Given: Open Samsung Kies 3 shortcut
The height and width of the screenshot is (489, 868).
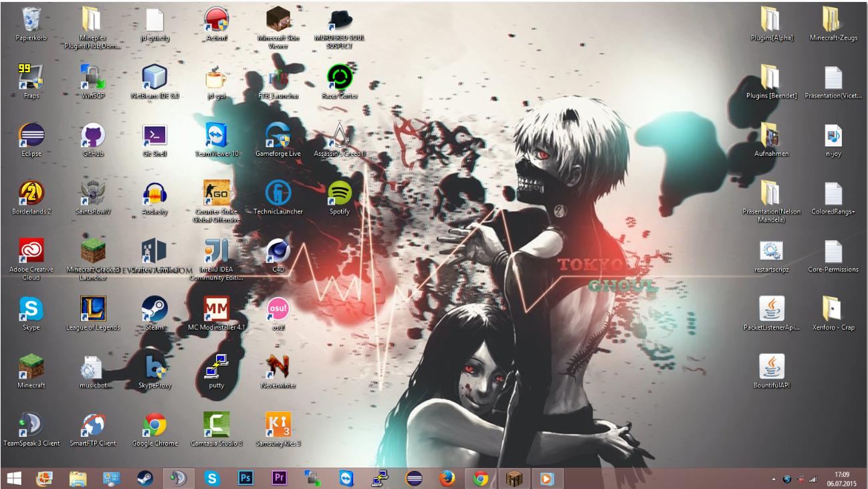Looking at the screenshot, I should pyautogui.click(x=278, y=430).
